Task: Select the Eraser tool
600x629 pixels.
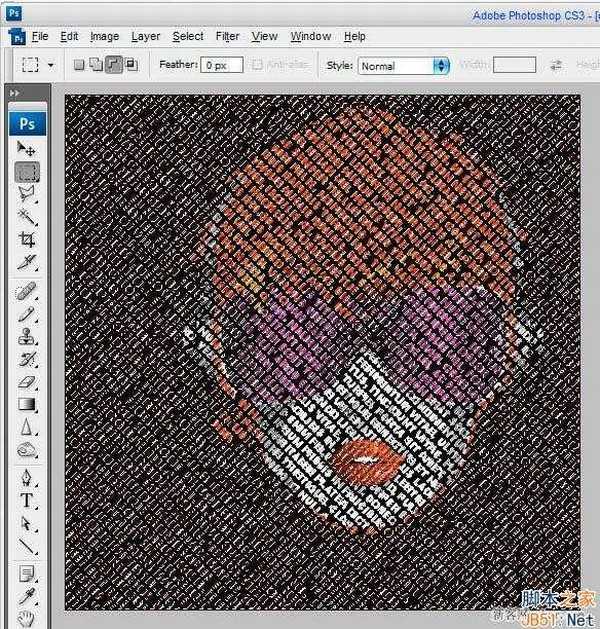Action: [27, 382]
